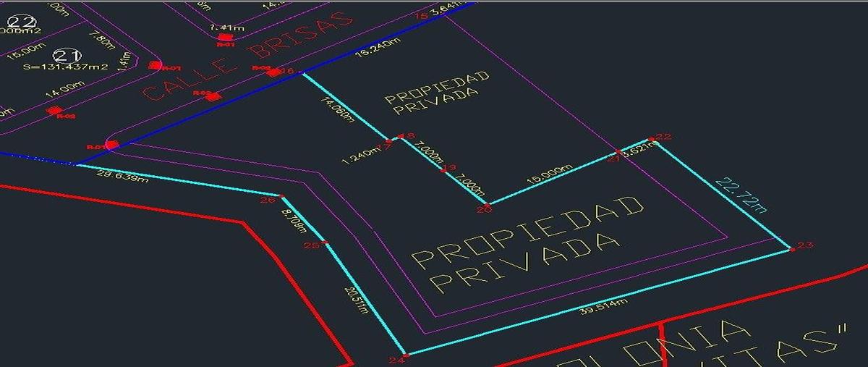Image resolution: width=868 pixels, height=367 pixels.
Task: Click survey point number 26
Action: point(268,201)
